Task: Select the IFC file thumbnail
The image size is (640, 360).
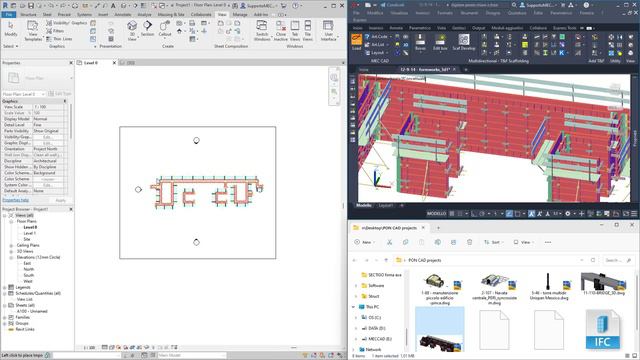Action: (x=602, y=330)
